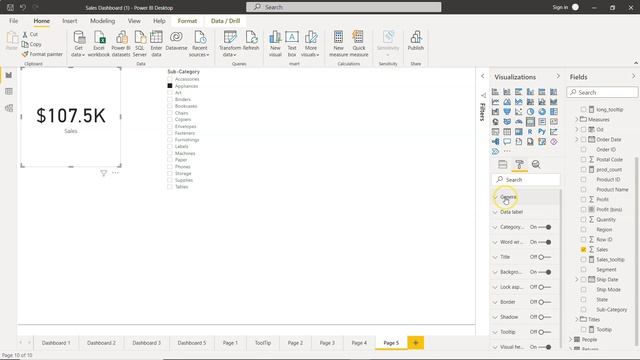640x360 pixels.
Task: Open the Fields well tab in Visualizations
Action: [502, 164]
